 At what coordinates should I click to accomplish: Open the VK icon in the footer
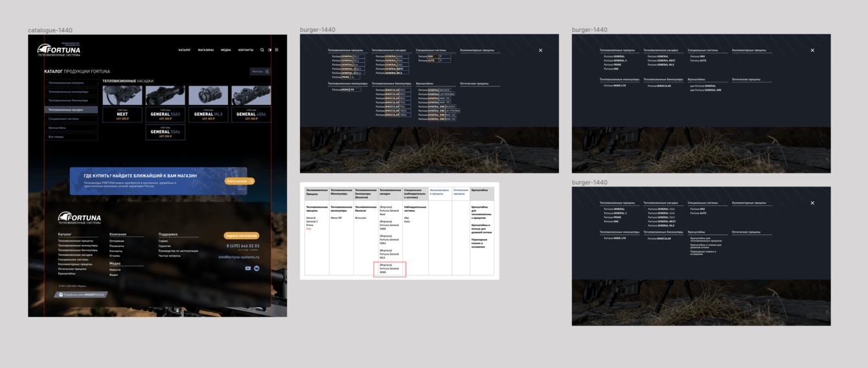point(257,268)
